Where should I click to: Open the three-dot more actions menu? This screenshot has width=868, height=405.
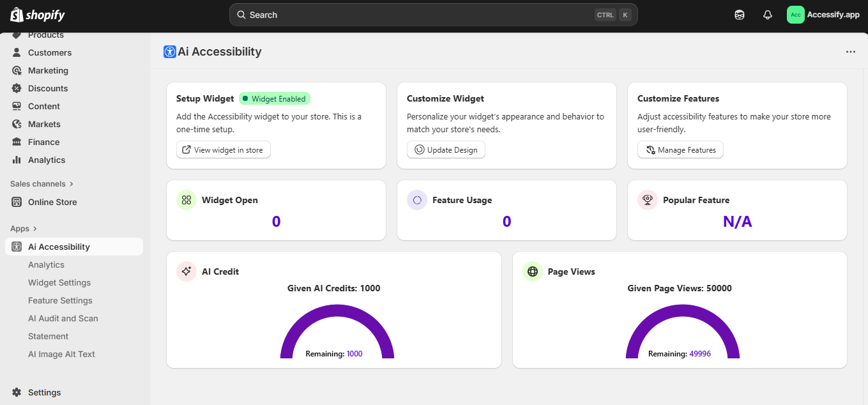coord(850,51)
